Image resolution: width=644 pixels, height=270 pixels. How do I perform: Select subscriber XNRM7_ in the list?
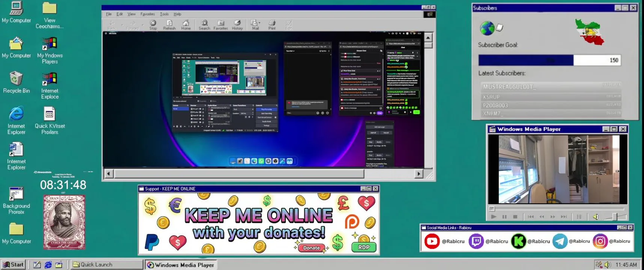tap(550, 113)
